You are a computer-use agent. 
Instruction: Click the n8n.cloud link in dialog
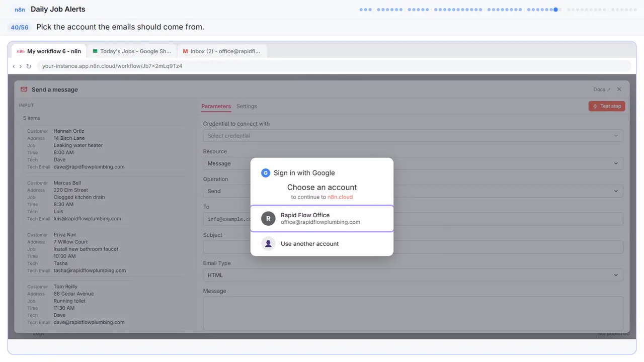pyautogui.click(x=340, y=197)
